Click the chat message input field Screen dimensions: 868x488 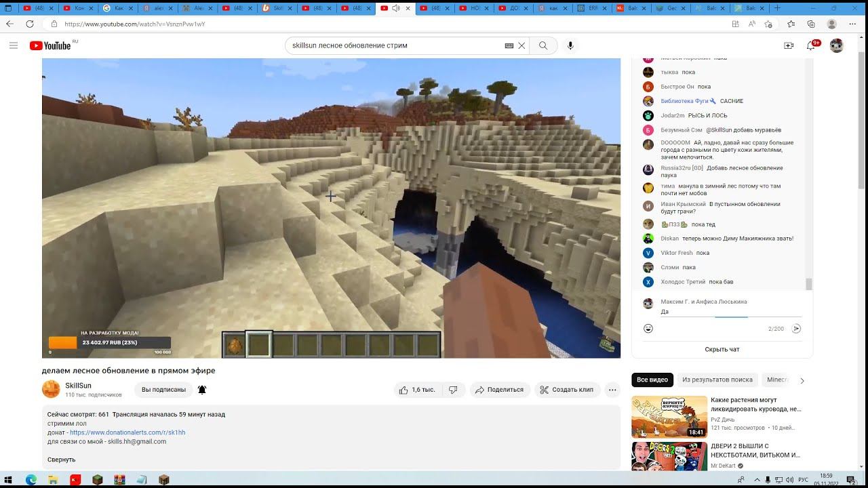pyautogui.click(x=731, y=312)
